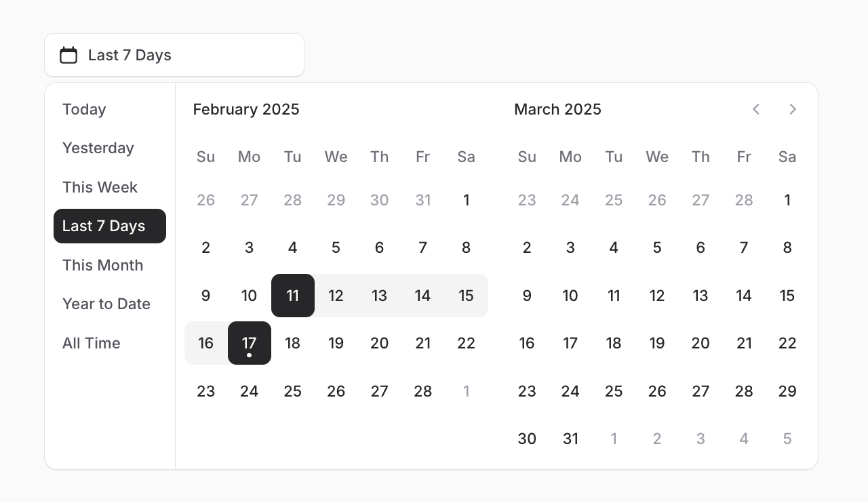Select All Time range
868x503 pixels.
point(92,343)
